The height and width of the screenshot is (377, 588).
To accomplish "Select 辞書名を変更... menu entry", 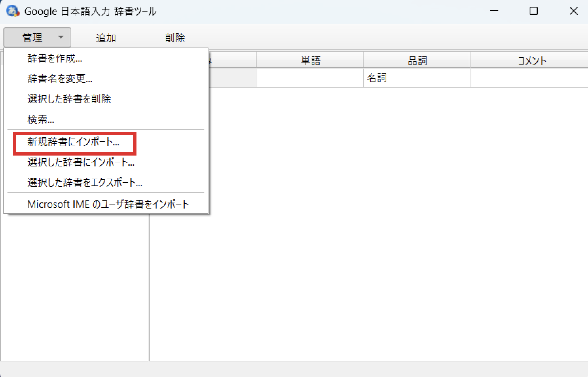I will click(x=106, y=79).
